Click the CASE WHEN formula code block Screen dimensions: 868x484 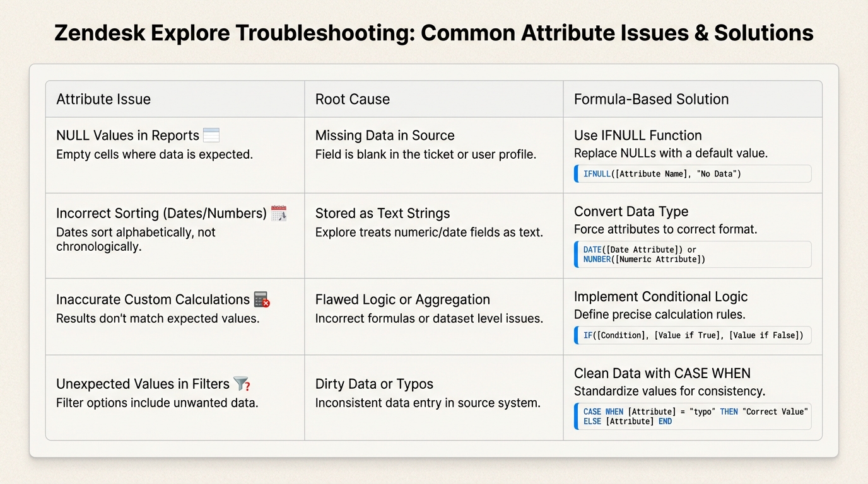(x=693, y=417)
